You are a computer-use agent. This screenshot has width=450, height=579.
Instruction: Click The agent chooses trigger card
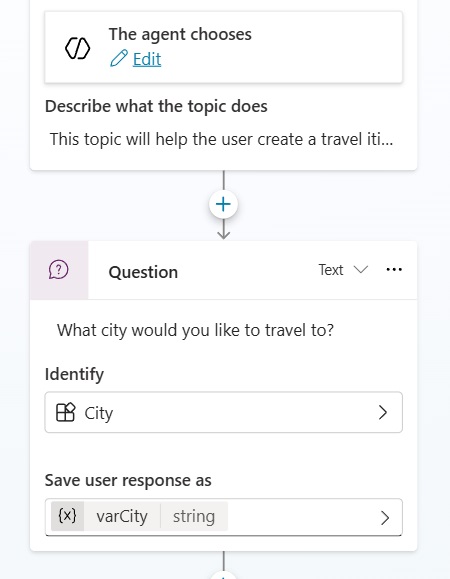click(223, 47)
